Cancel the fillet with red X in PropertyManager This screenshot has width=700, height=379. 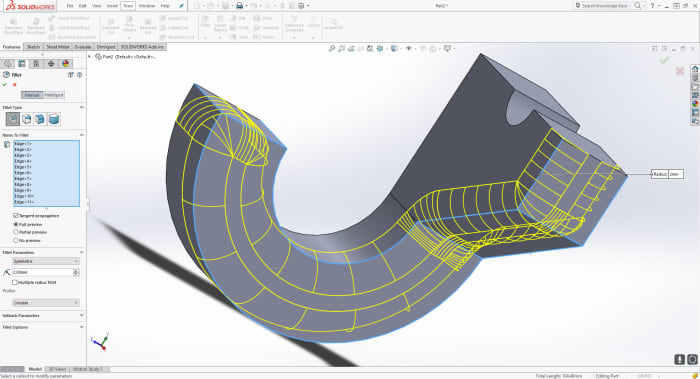[15, 85]
